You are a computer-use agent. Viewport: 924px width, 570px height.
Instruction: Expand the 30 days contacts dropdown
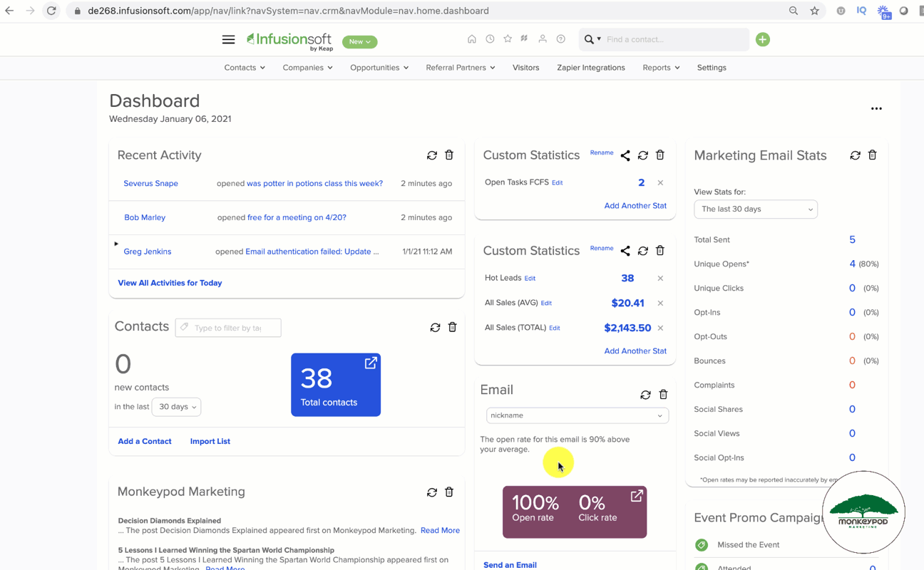177,407
